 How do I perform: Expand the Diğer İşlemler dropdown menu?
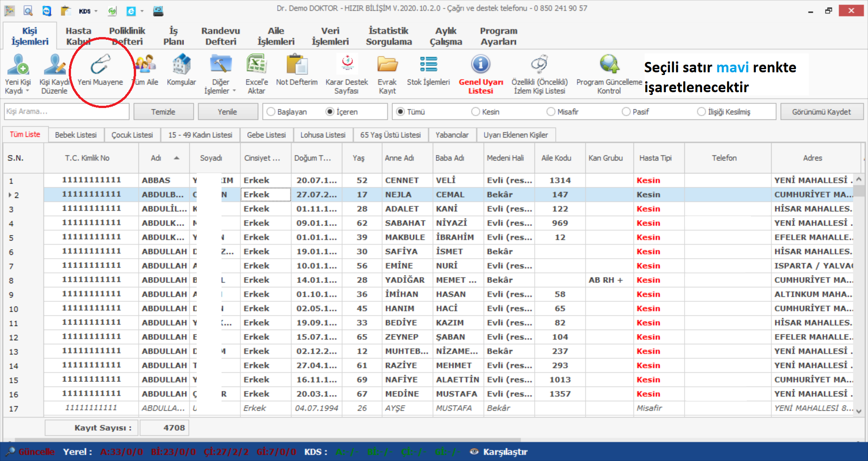click(x=234, y=91)
